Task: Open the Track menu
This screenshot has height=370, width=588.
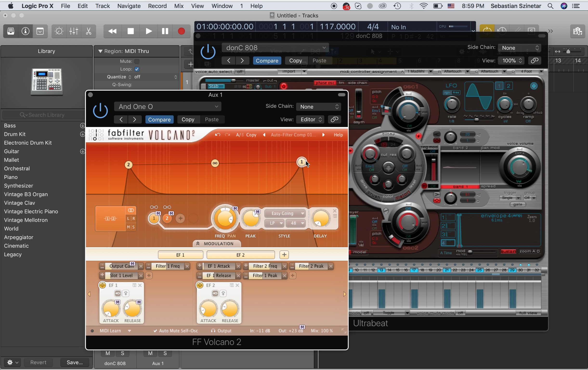Action: (x=102, y=6)
